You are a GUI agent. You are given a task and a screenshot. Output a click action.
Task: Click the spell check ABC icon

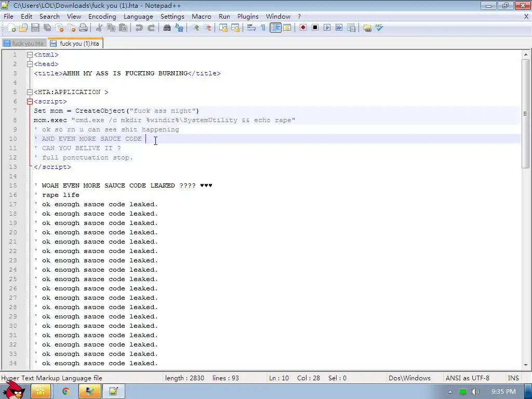click(379, 28)
